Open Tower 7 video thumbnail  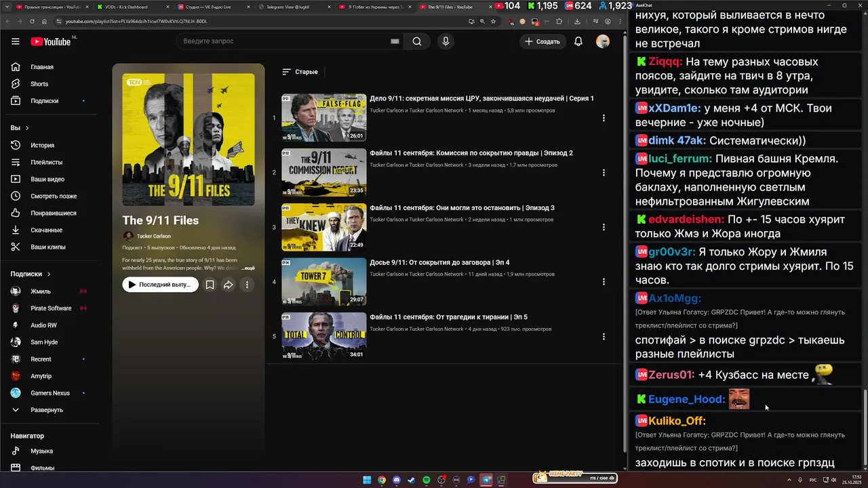coord(324,282)
